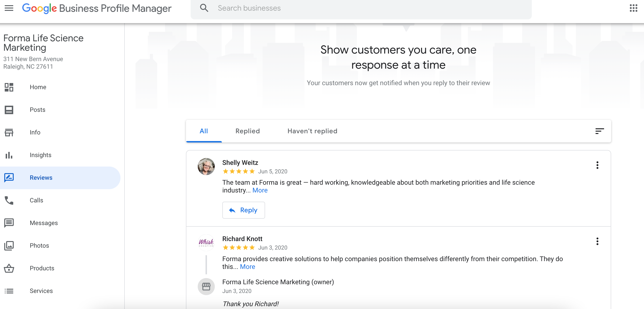Open Photos section
This screenshot has width=644, height=309.
pyautogui.click(x=39, y=246)
